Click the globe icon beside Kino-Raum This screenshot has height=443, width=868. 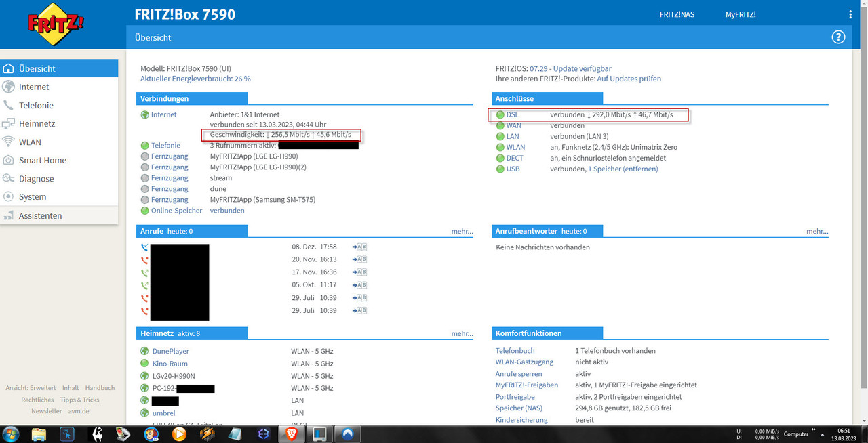(144, 364)
